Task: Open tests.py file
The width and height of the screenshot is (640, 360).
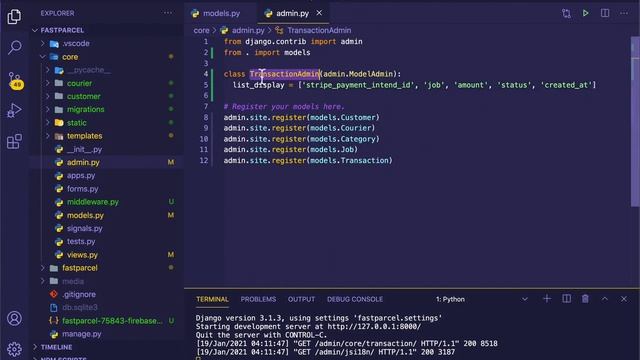Action: 81,242
